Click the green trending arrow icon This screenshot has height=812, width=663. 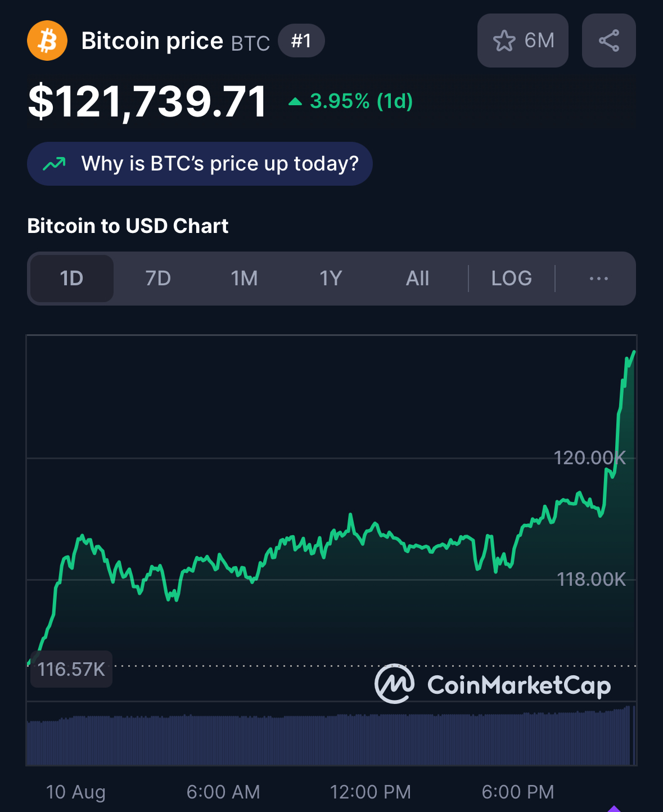[55, 164]
